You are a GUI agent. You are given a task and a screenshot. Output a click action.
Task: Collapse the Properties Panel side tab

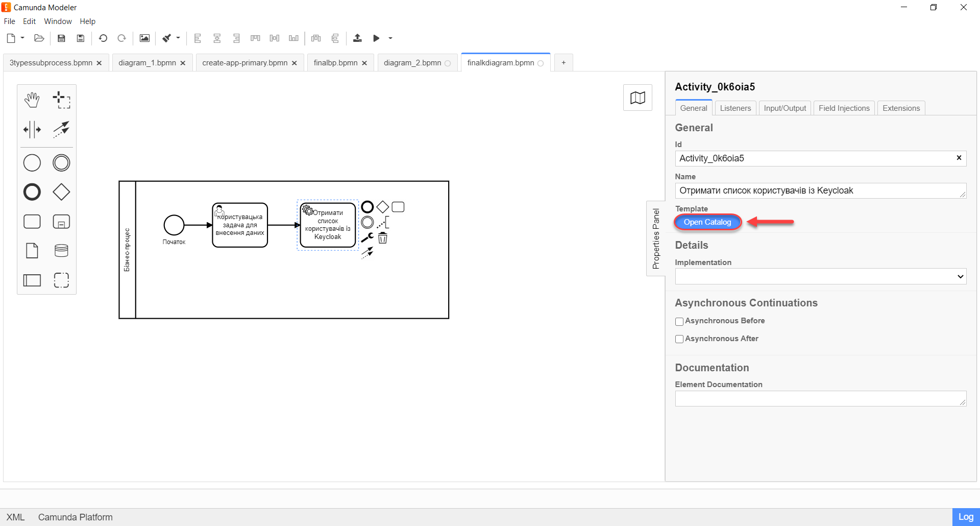(656, 238)
